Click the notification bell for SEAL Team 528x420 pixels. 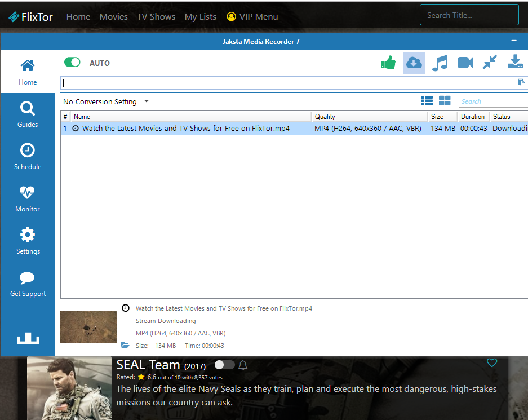[x=243, y=365]
